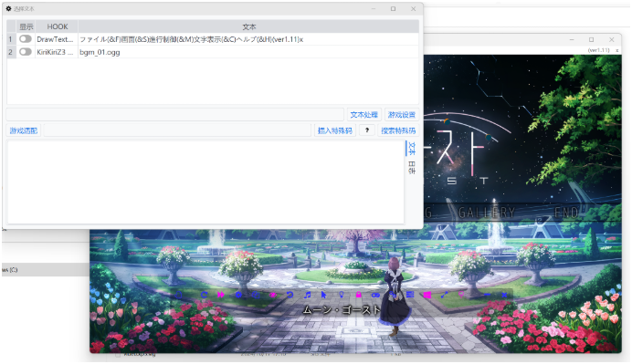Select the DrawText... hook cell
632x364 pixels.
coord(57,39)
